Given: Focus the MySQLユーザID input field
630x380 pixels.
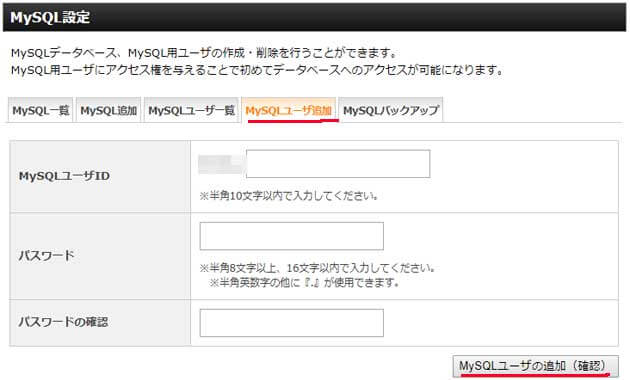Looking at the screenshot, I should pos(338,163).
